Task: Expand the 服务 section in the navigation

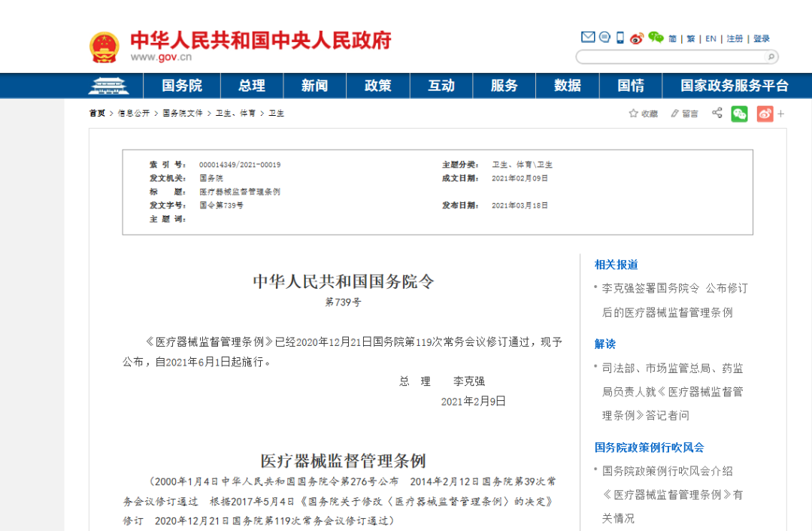Action: (x=503, y=86)
